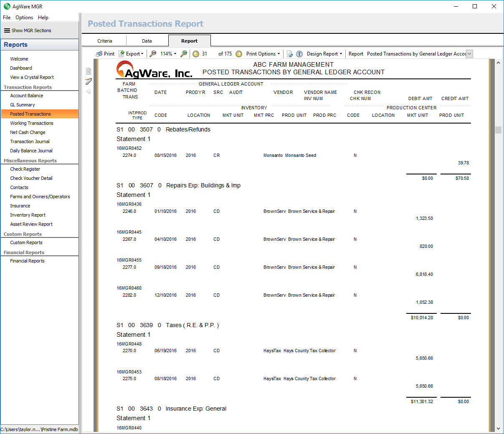Click the blue information icon
Image resolution: width=504 pixels, height=434 pixels.
(299, 54)
